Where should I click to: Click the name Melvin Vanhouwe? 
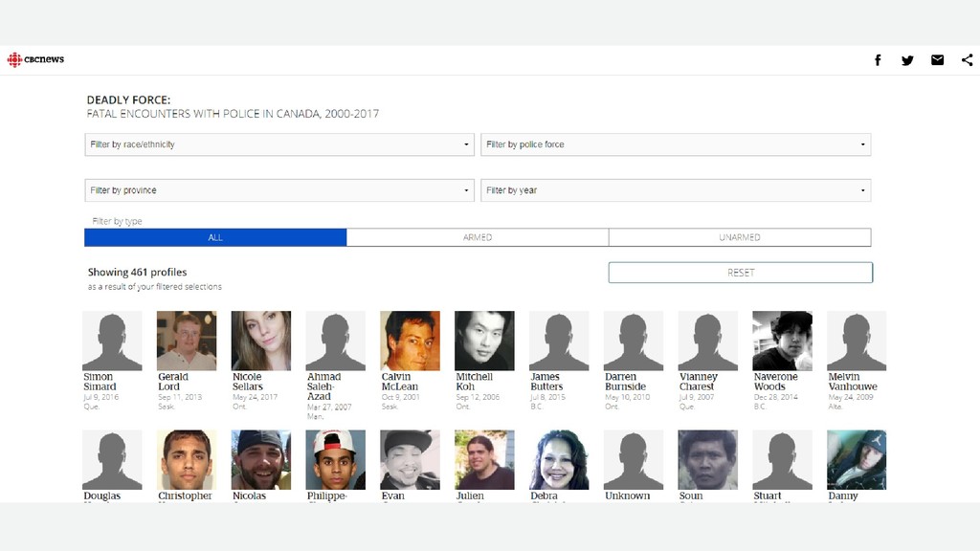853,382
